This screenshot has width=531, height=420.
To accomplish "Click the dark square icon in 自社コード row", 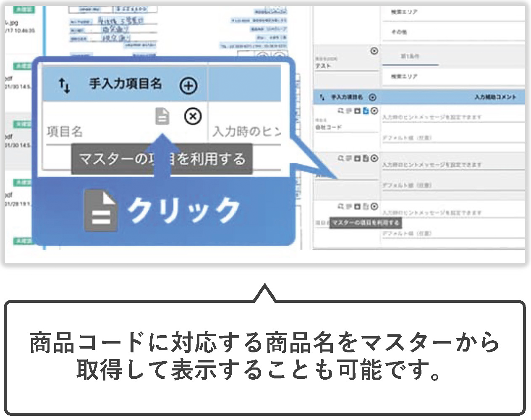I will 357,111.
